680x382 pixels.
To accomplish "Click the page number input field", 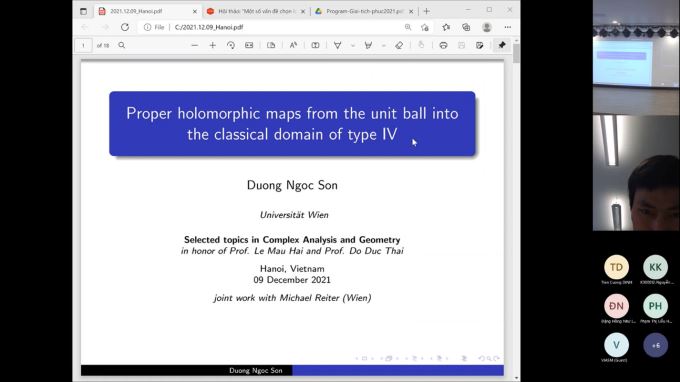I will coord(83,45).
